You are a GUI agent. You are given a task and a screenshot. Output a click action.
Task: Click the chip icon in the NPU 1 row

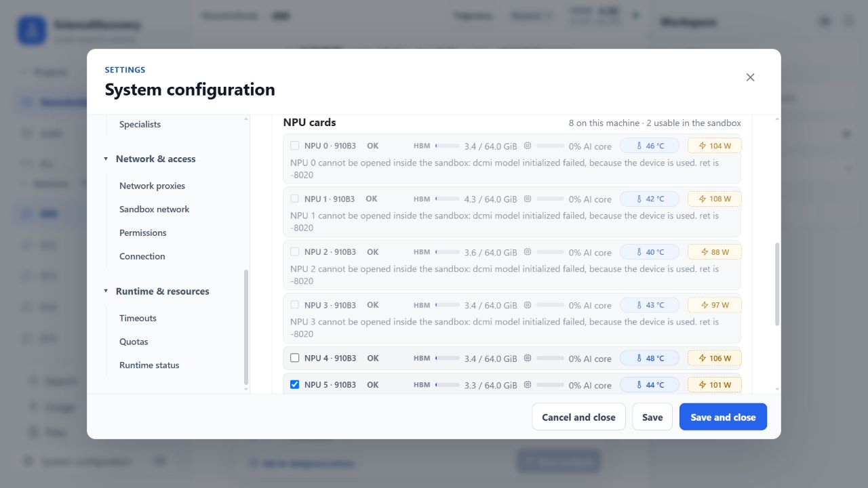pyautogui.click(x=528, y=199)
